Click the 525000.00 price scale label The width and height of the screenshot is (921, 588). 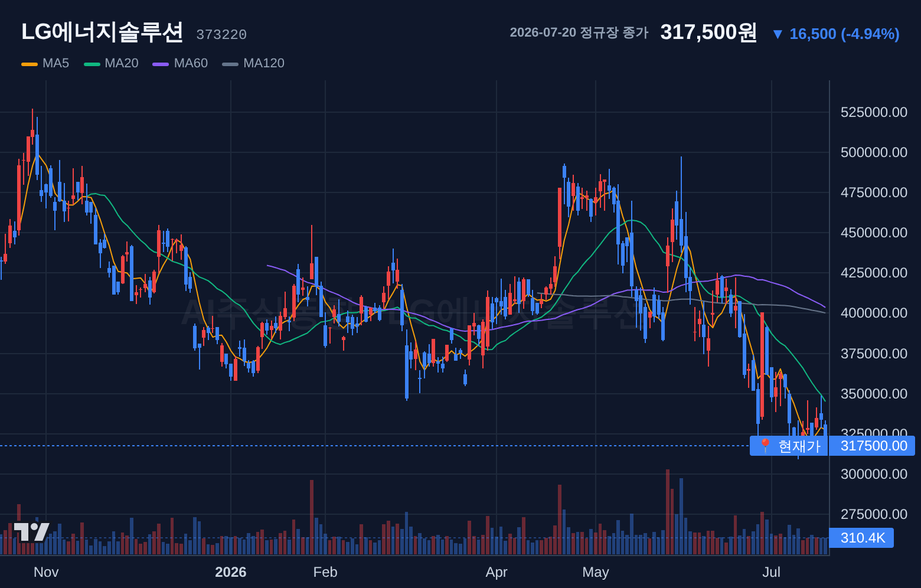pos(874,112)
